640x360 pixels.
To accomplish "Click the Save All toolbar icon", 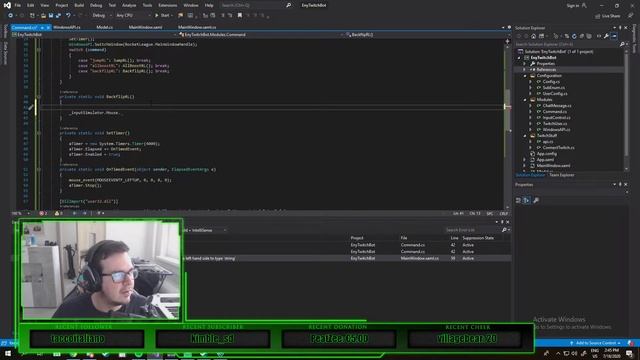I will tap(58, 16).
